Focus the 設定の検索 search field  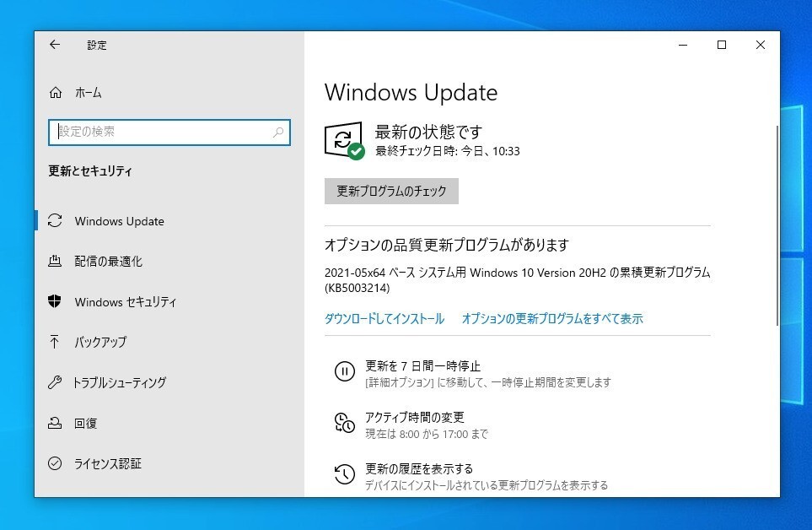169,132
